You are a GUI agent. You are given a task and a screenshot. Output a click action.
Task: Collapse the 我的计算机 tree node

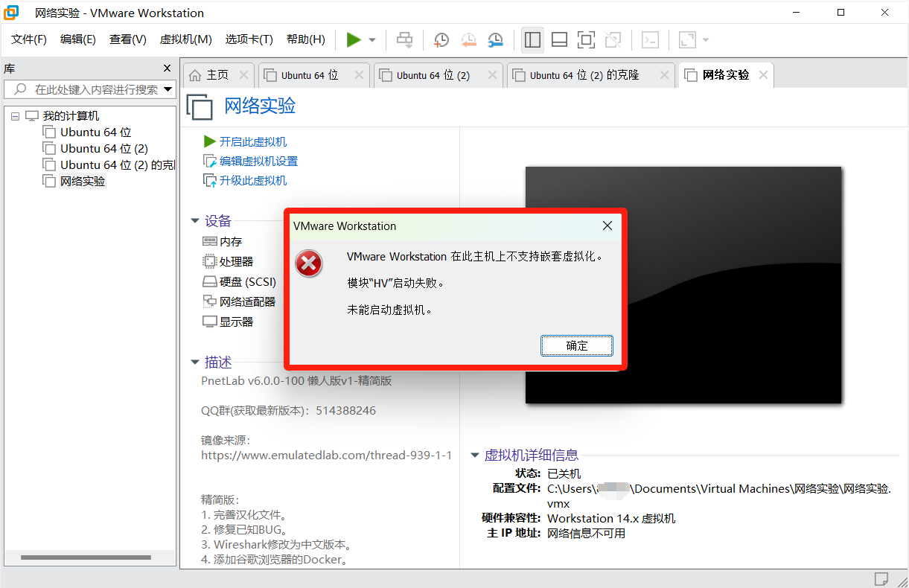tap(16, 116)
